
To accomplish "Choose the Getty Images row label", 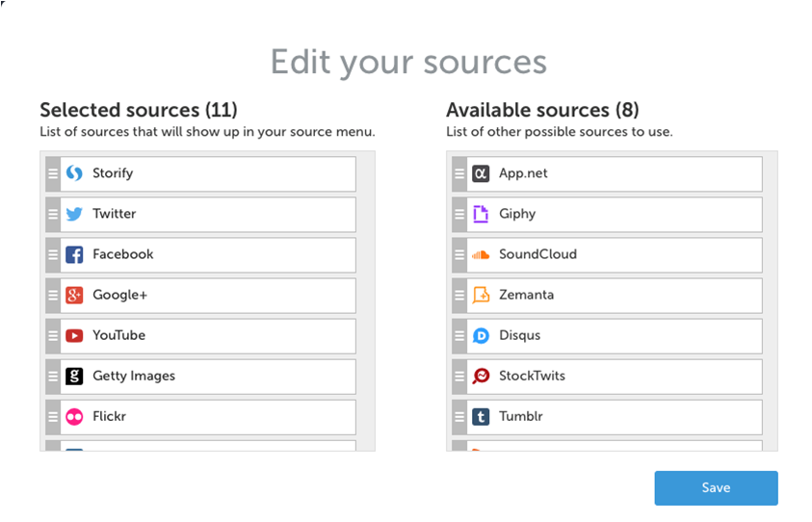I will click(134, 377).
